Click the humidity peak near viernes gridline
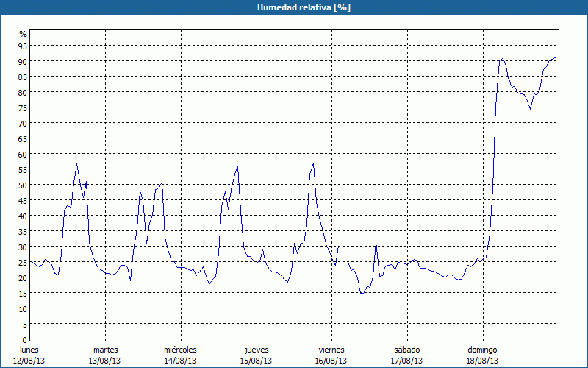Image resolution: width=588 pixels, height=368 pixels. [x=313, y=163]
